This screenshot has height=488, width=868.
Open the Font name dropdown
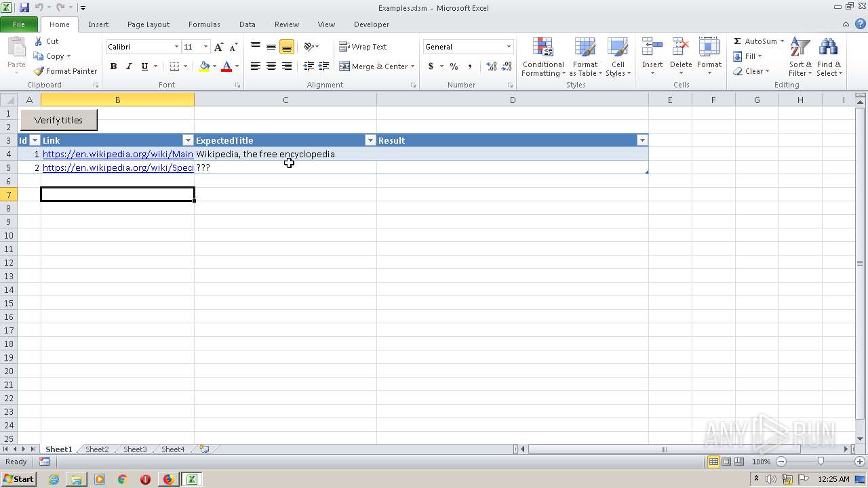click(176, 47)
